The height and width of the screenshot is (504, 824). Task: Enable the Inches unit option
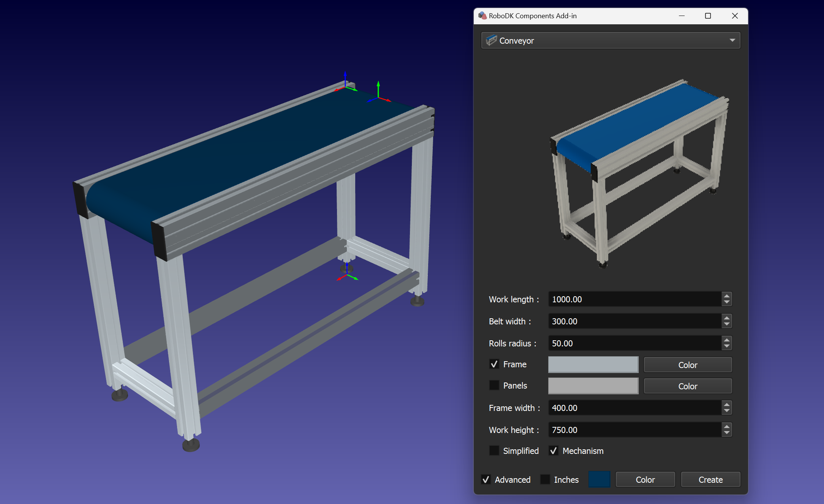point(545,479)
